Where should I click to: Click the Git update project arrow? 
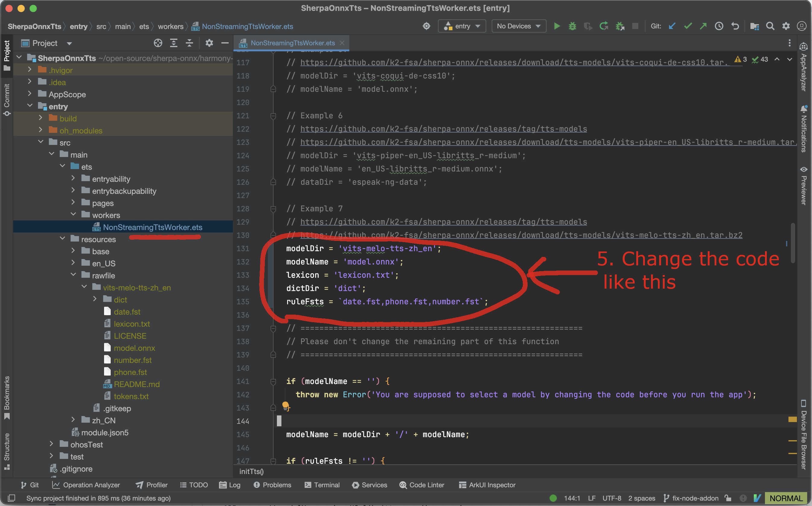[x=672, y=26]
